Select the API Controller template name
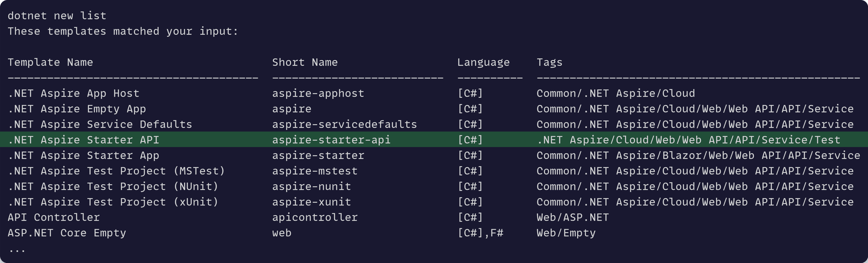This screenshot has width=868, height=263. pyautogui.click(x=54, y=217)
